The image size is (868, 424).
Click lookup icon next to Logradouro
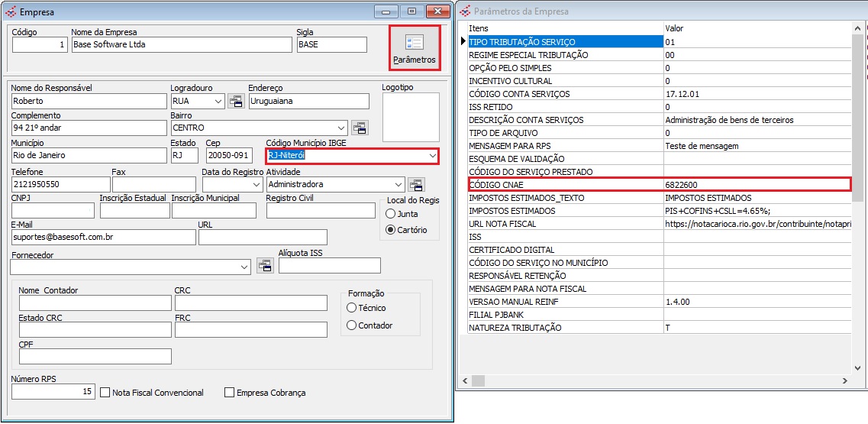pyautogui.click(x=236, y=101)
